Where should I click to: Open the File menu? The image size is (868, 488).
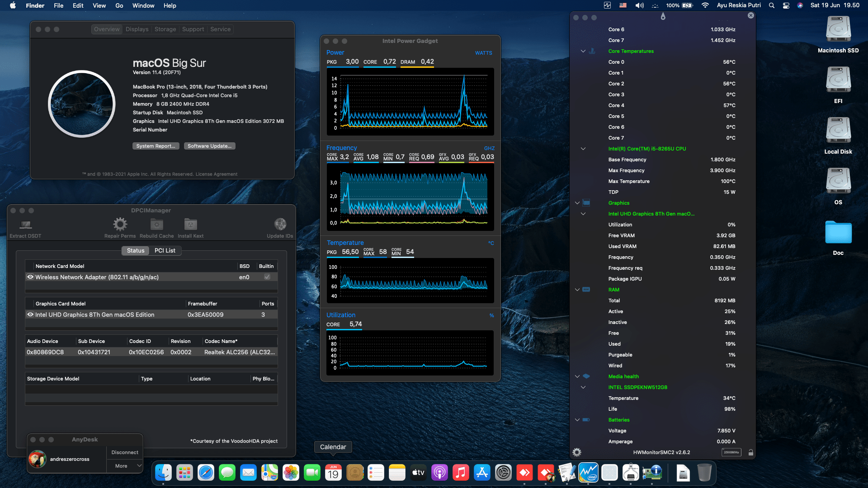pyautogui.click(x=58, y=5)
